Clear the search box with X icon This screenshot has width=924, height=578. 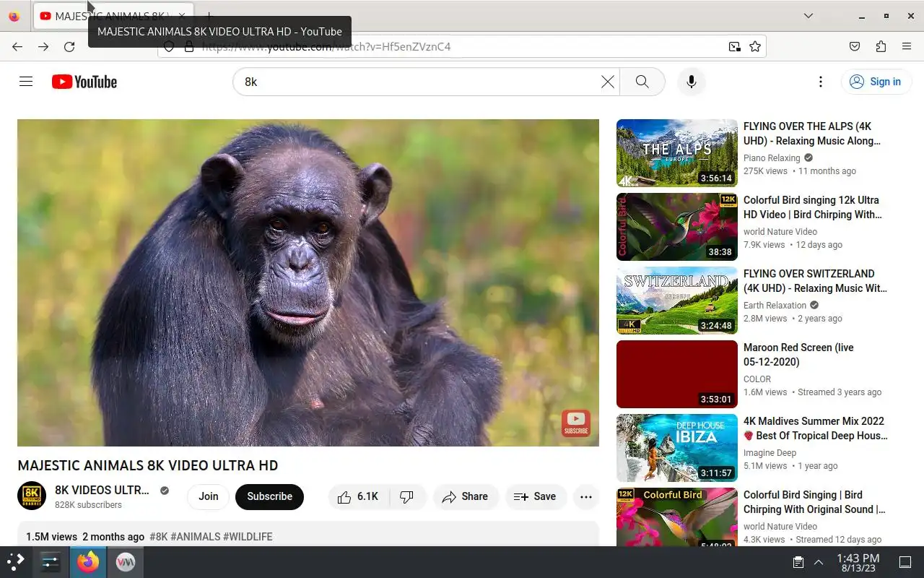(x=608, y=82)
